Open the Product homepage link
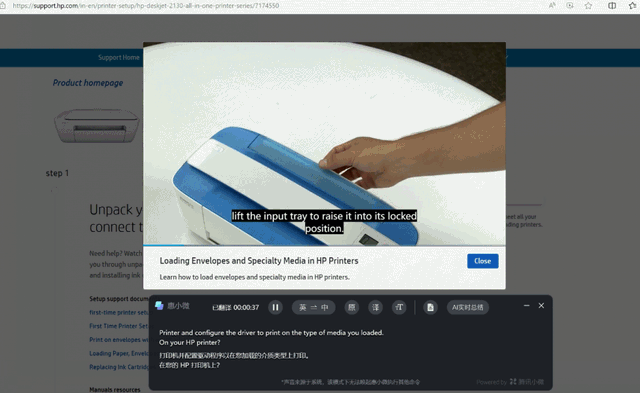This screenshot has width=640, height=393. point(88,83)
